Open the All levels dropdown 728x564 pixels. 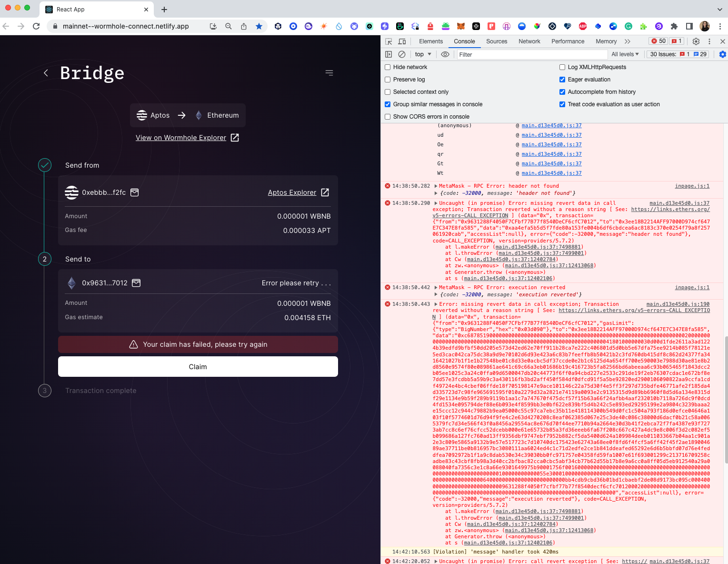coord(624,54)
